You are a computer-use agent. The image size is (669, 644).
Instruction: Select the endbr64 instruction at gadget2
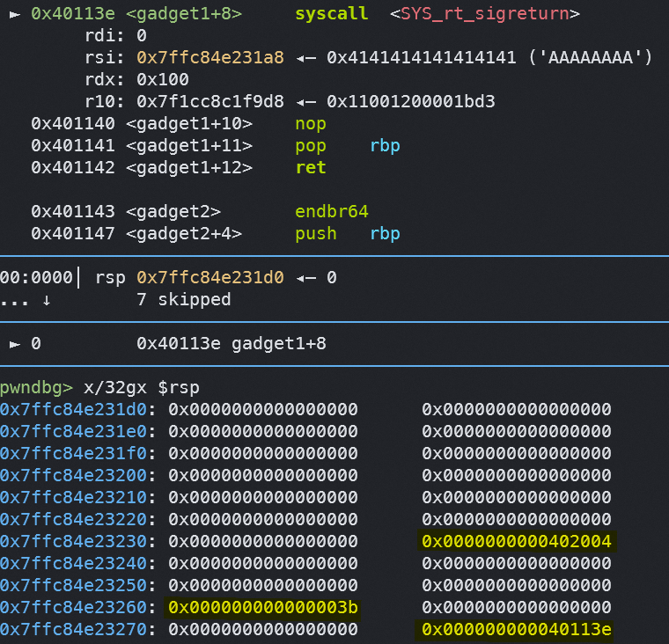(332, 211)
